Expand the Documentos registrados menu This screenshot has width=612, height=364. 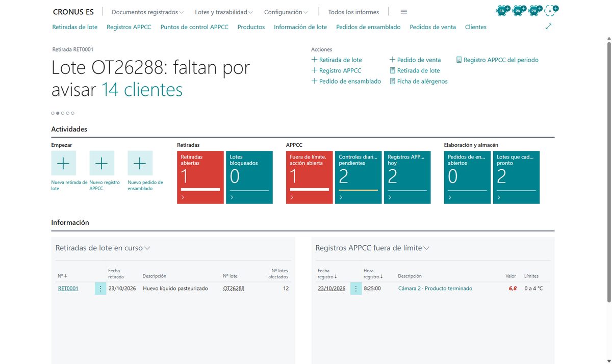pos(148,12)
